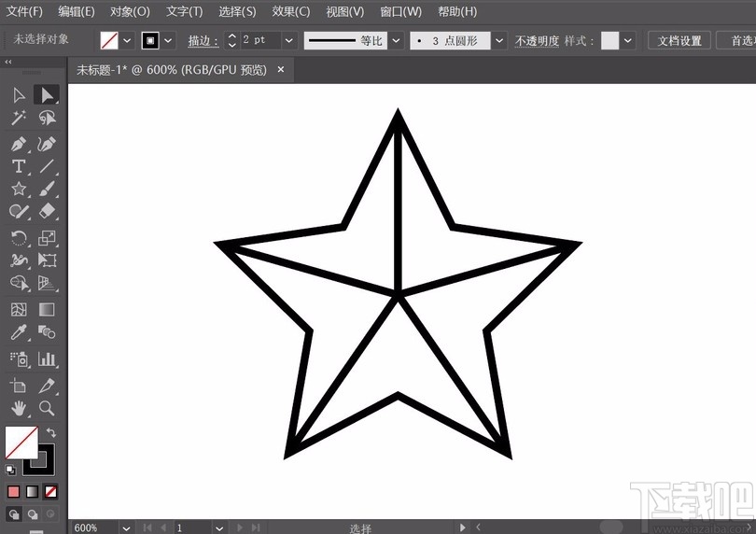Image resolution: width=756 pixels, height=534 pixels.
Task: Select the Eraser tool
Action: coord(47,211)
